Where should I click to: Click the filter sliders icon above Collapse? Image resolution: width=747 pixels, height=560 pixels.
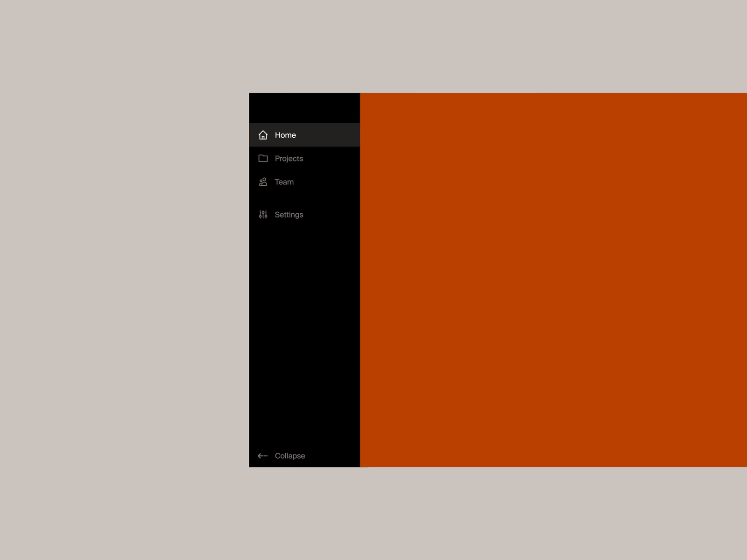[263, 214]
